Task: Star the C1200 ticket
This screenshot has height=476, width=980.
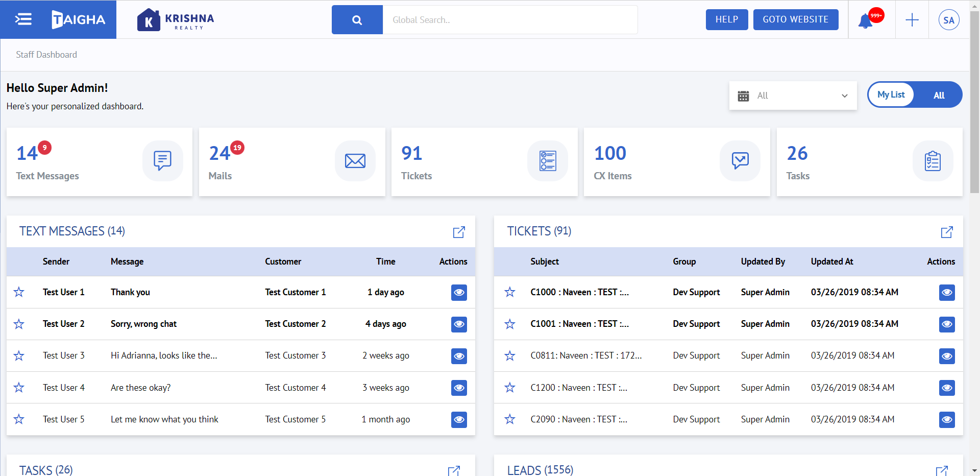Action: tap(510, 388)
